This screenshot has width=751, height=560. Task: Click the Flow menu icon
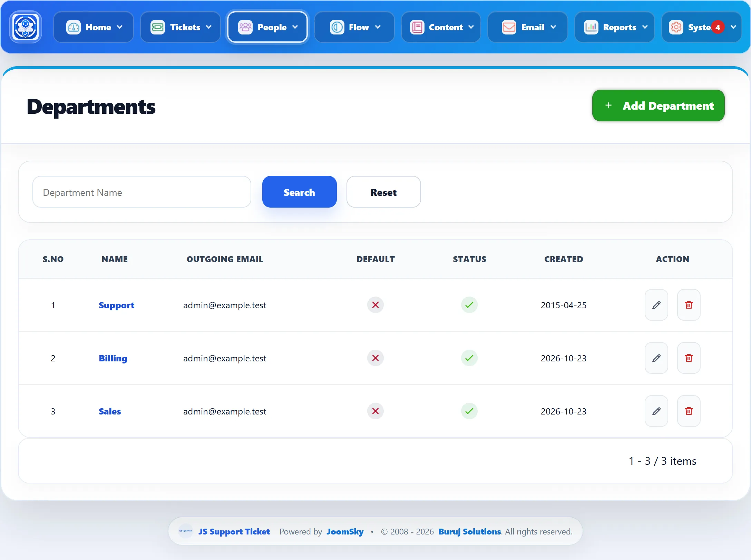(337, 27)
